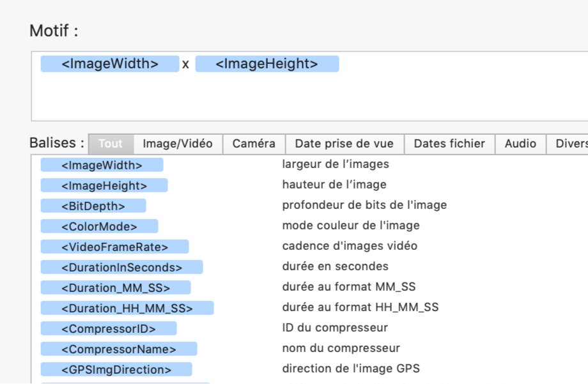588x384 pixels.
Task: Select the <GPSImgDirection> tag
Action: [116, 370]
